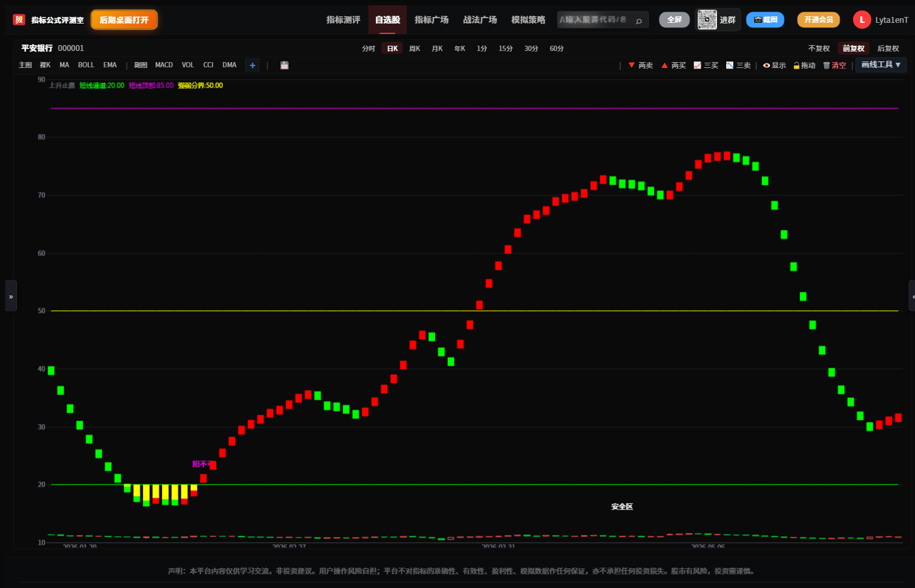Open the 指标测评 nav tab
The image size is (915, 588).
pos(343,20)
